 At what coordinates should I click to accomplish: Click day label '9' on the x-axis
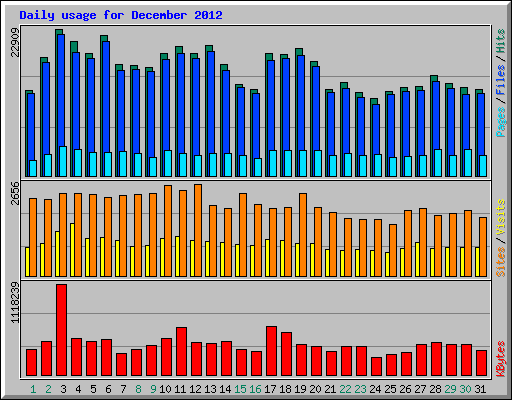(153, 389)
